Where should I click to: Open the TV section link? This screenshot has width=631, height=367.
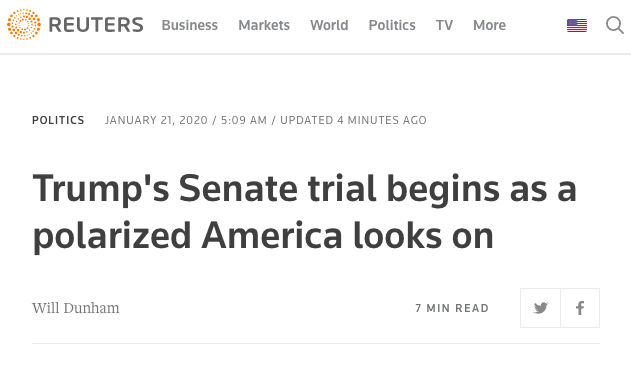coord(444,25)
